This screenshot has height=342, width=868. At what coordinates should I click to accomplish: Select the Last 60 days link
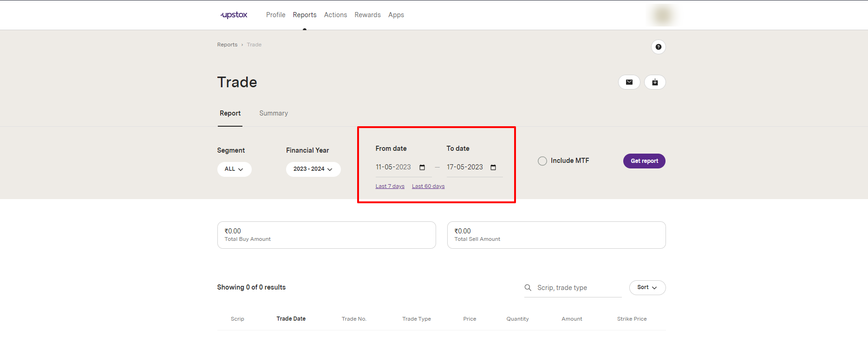coord(428,187)
